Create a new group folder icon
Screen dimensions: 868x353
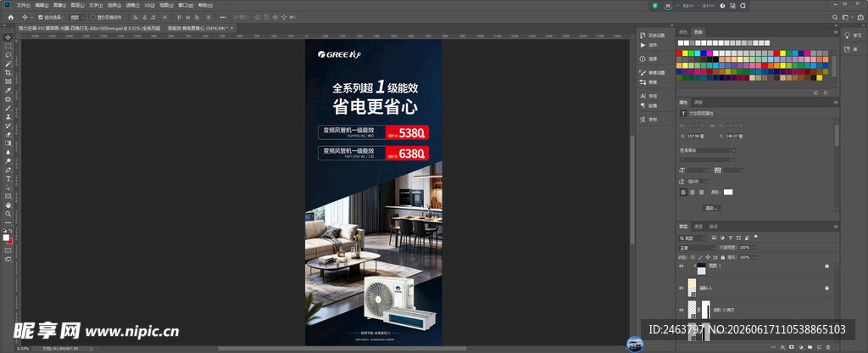(808, 347)
